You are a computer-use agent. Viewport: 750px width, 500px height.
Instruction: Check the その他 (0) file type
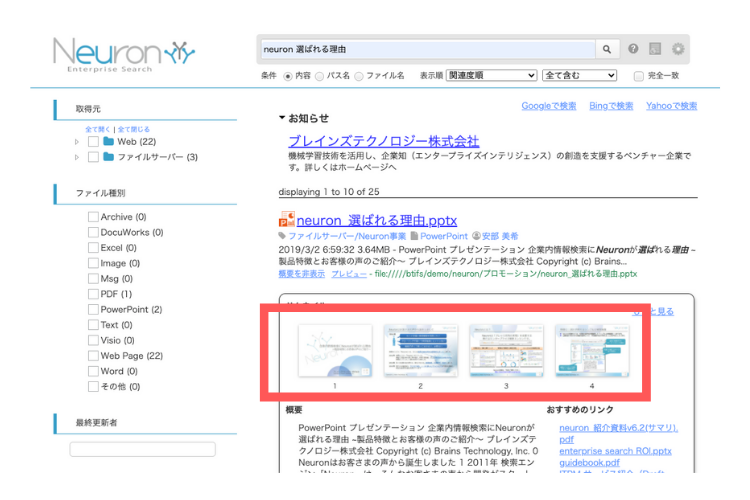[x=93, y=386]
